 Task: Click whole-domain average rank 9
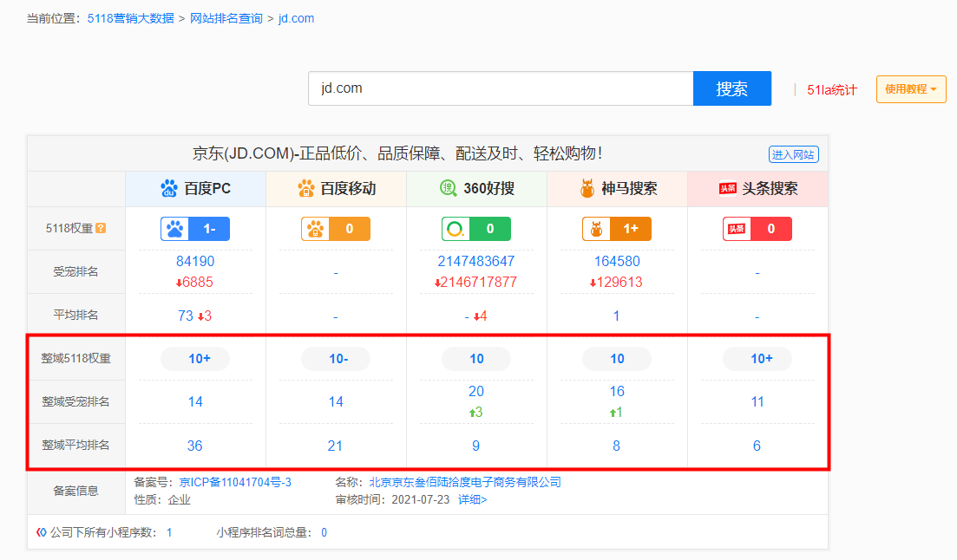pos(476,446)
